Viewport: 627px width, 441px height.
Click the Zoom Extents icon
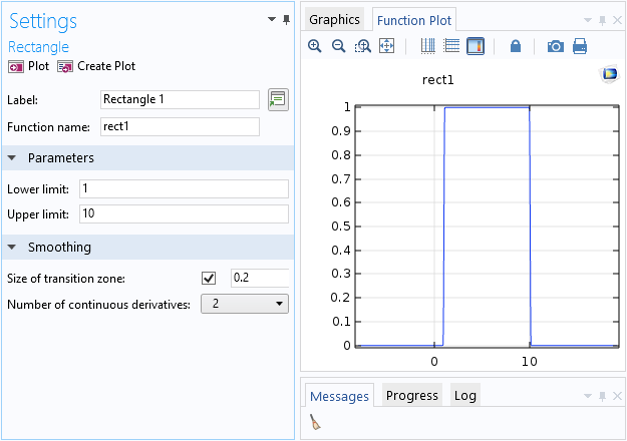387,46
